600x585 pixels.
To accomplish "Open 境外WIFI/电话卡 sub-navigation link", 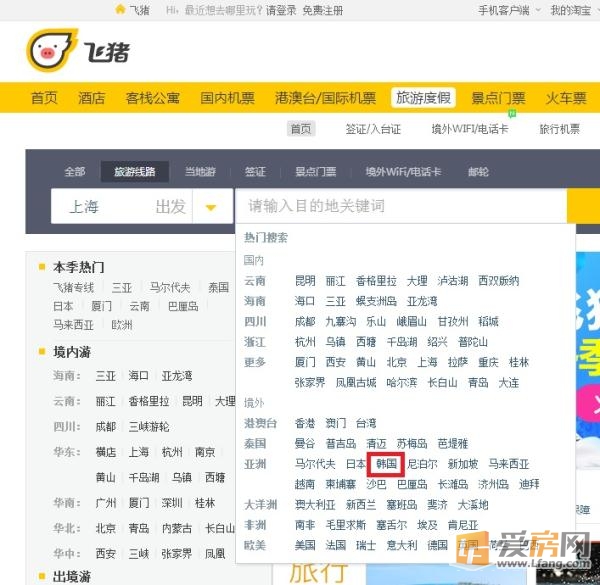I will click(470, 129).
